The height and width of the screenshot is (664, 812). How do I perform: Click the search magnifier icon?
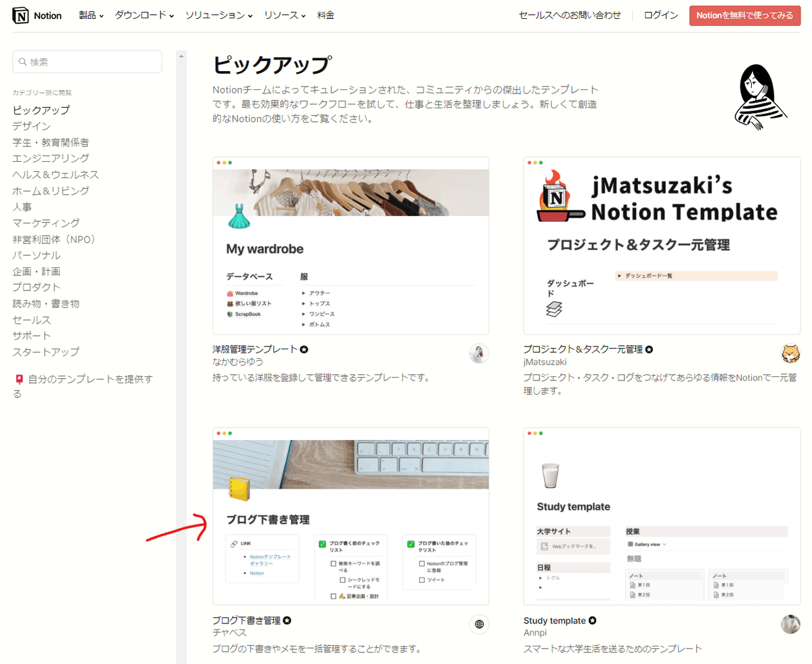tap(24, 62)
